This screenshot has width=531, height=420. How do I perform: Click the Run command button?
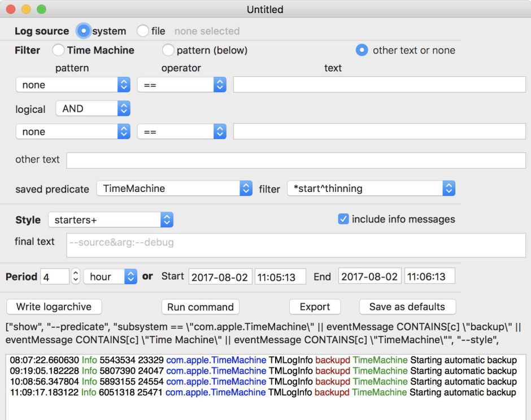point(201,307)
